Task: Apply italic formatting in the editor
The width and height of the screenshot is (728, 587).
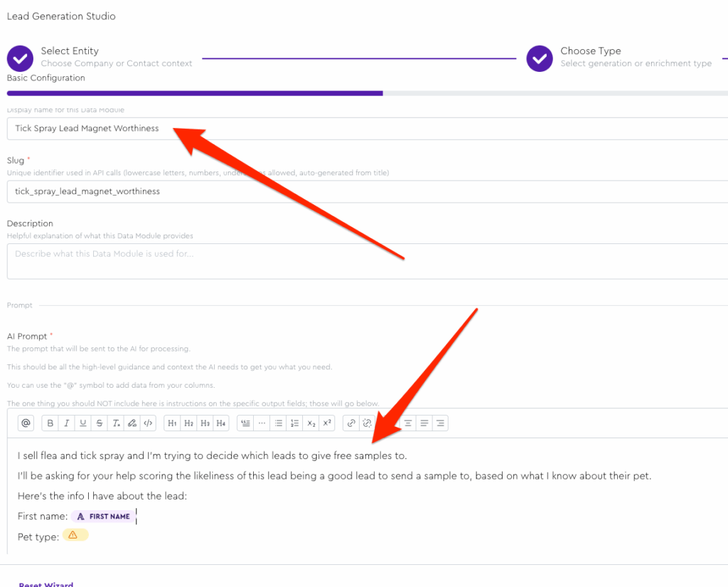Action: pos(67,423)
